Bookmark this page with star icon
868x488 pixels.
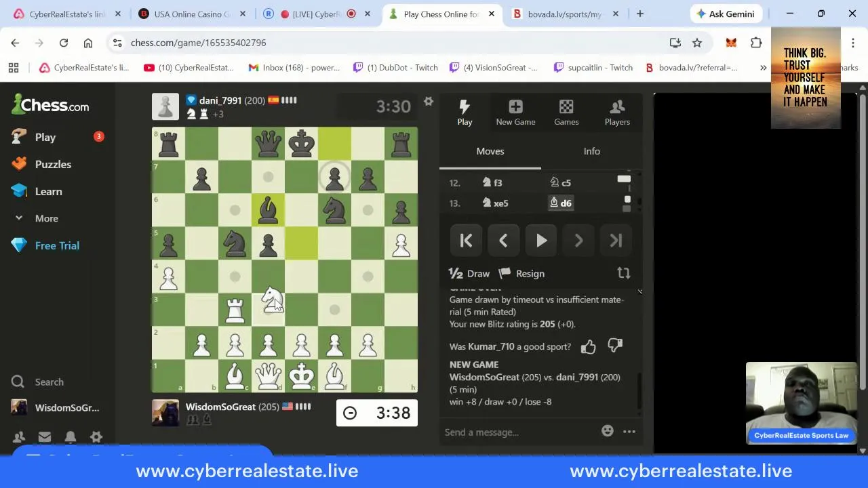click(697, 43)
